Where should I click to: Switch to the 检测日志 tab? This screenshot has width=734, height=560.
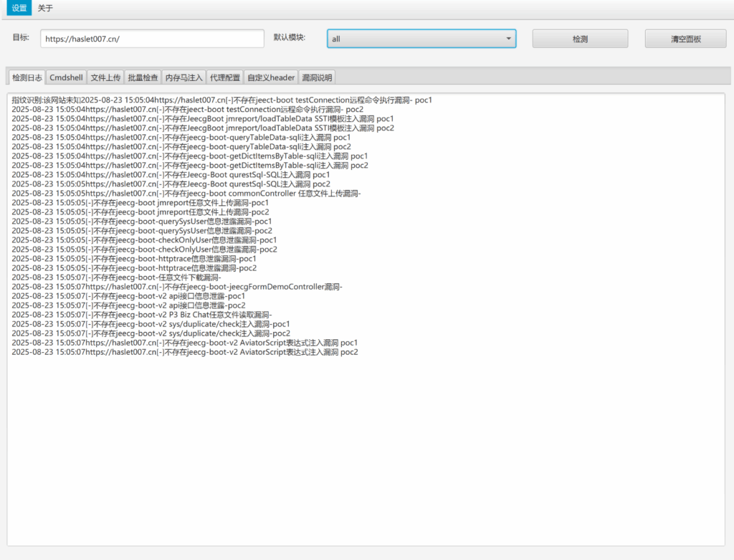[x=27, y=77]
